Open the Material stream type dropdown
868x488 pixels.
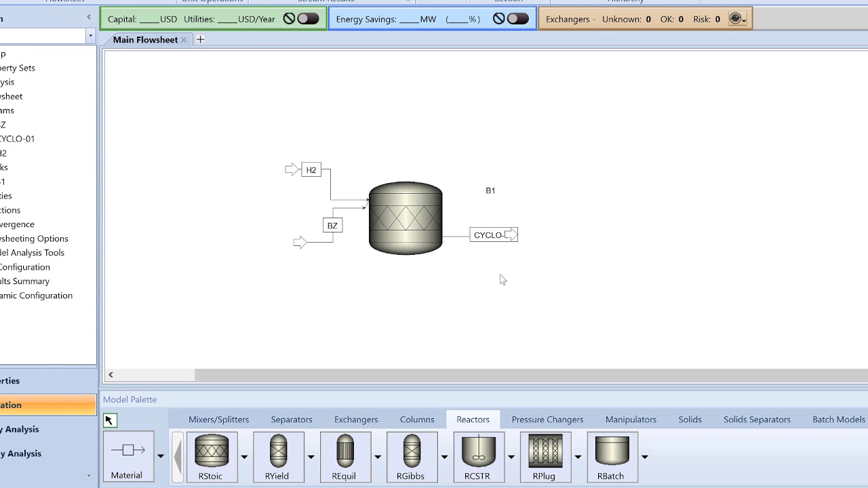click(161, 456)
